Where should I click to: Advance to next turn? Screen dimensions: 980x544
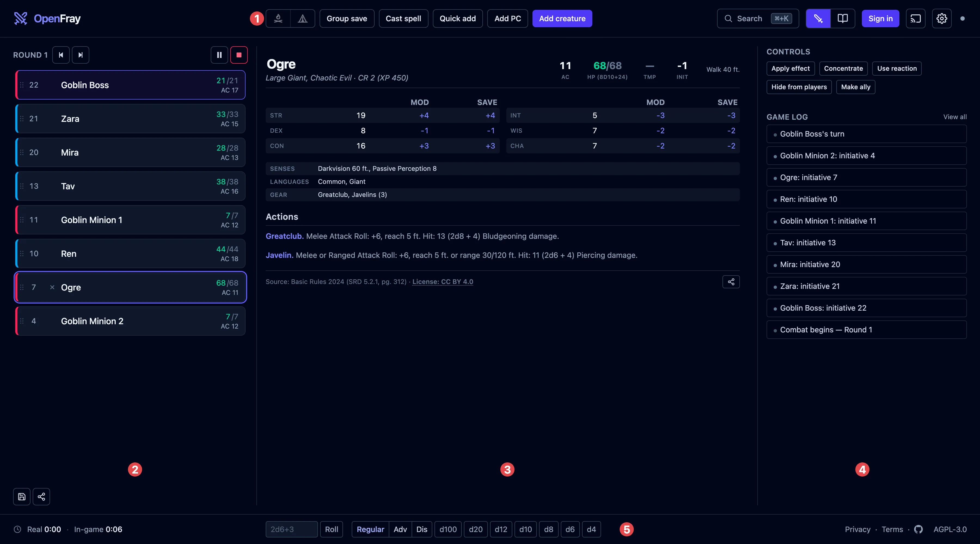[80, 55]
